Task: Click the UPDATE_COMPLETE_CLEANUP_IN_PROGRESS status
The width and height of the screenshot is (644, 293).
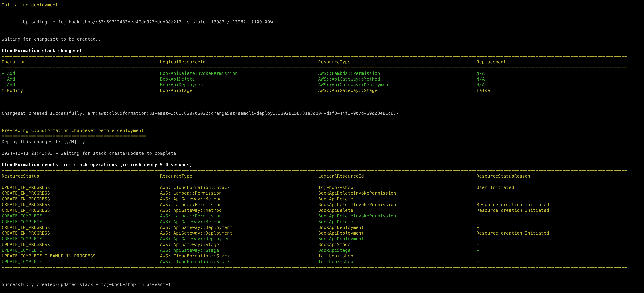Action: click(48, 256)
